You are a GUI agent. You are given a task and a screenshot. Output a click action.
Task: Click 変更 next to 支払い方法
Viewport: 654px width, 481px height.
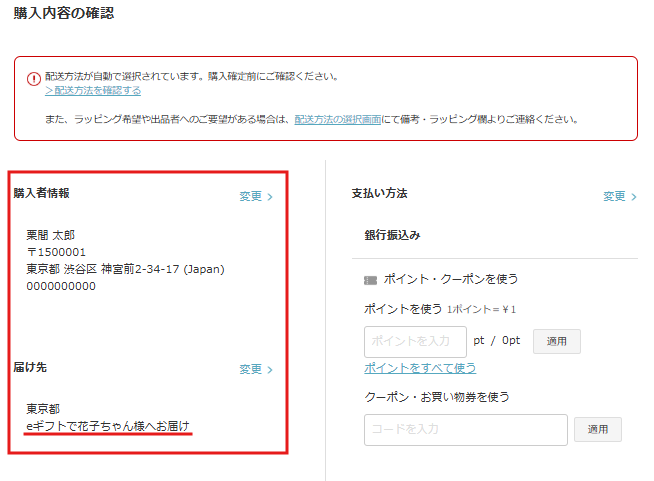(620, 197)
